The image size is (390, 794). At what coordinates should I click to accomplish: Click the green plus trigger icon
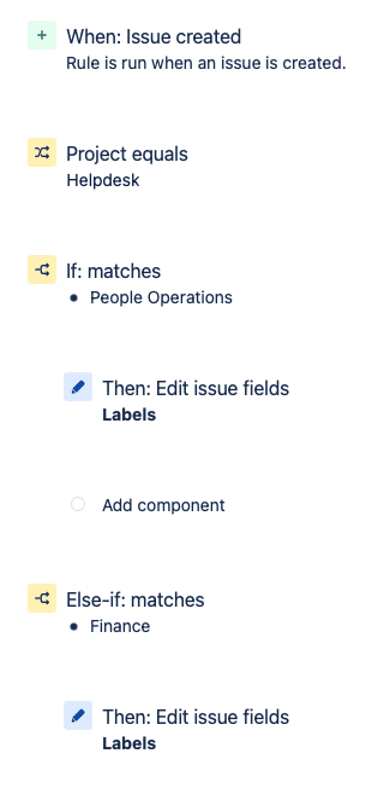coord(42,35)
